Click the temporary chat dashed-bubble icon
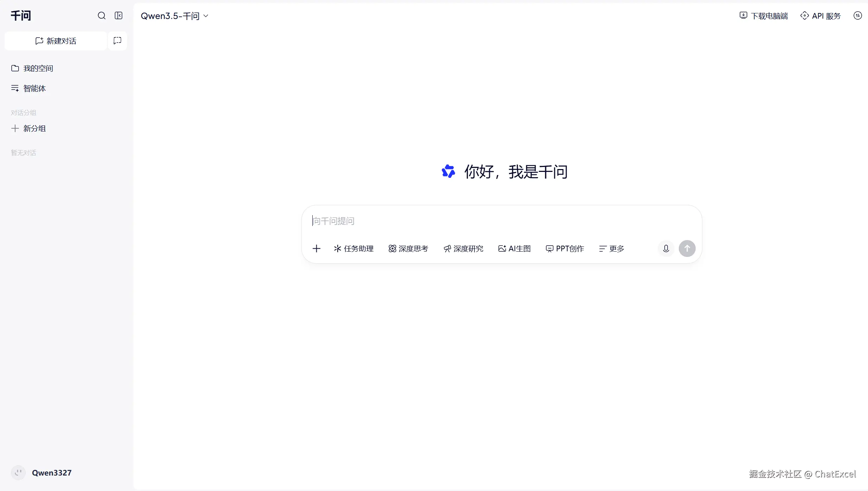The width and height of the screenshot is (868, 491). [117, 41]
